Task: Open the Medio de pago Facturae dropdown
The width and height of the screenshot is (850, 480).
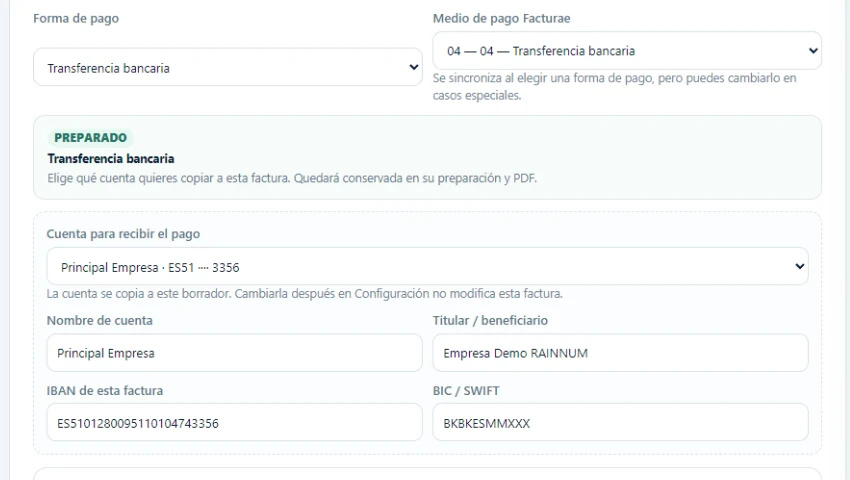Action: point(627,50)
